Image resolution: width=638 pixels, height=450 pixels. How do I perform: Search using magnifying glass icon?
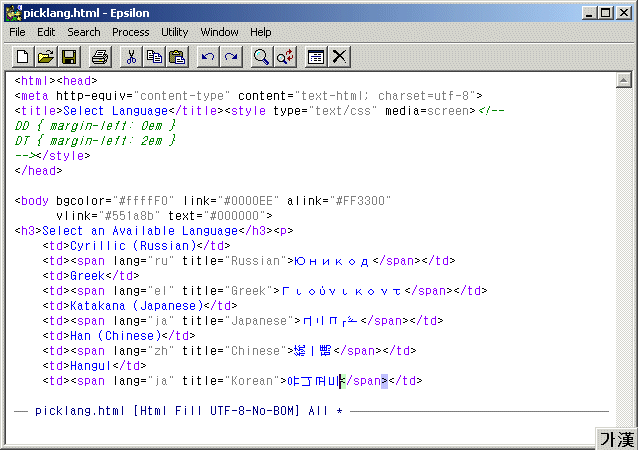(x=261, y=57)
